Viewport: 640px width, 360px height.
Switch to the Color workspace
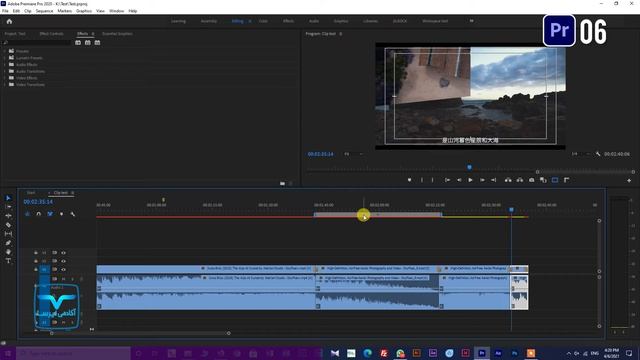pos(263,21)
